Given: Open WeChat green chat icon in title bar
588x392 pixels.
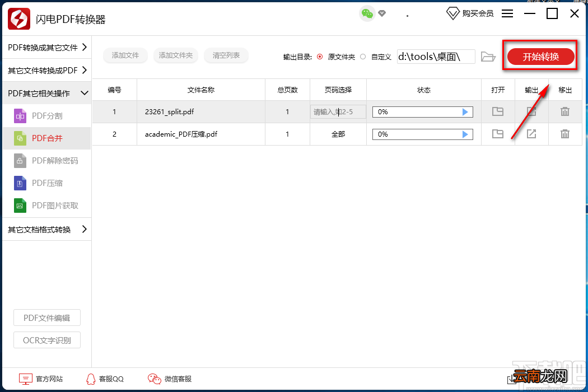Looking at the screenshot, I should pyautogui.click(x=367, y=14).
